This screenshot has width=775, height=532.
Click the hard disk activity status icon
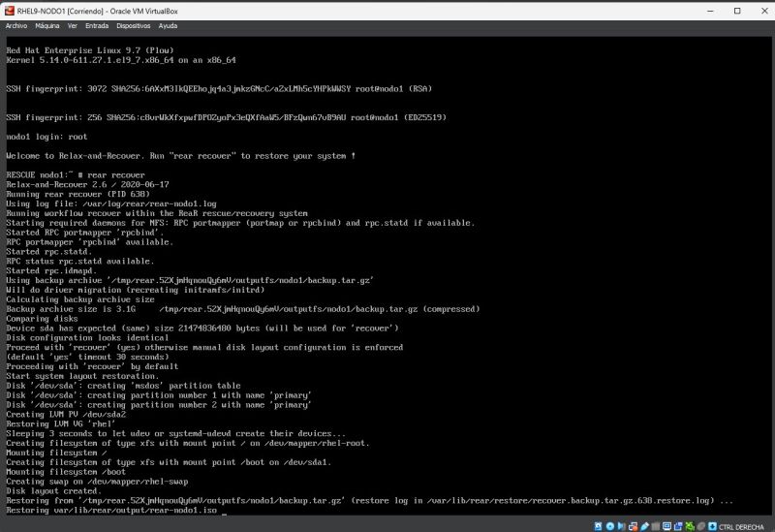tap(598, 526)
